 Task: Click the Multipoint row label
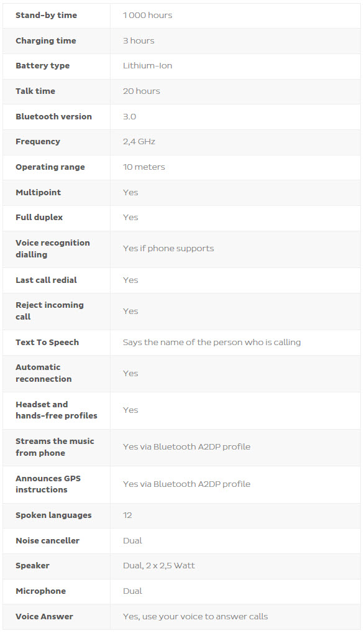(39, 193)
